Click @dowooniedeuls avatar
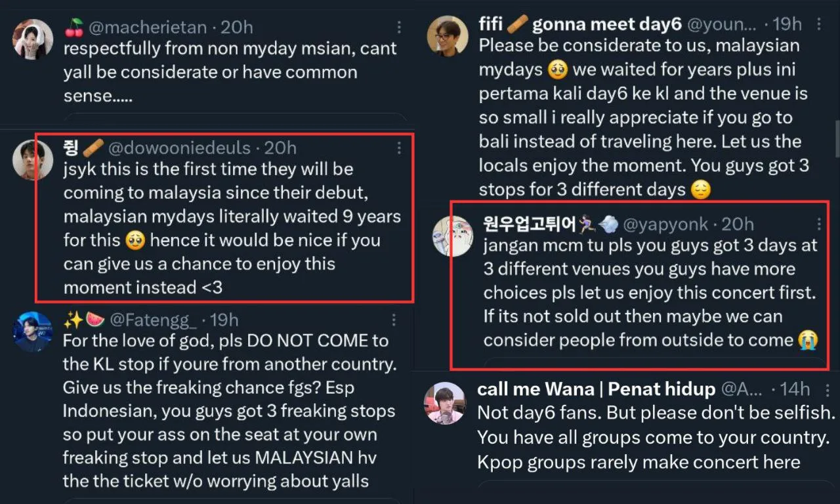The height and width of the screenshot is (504, 840). 32,159
